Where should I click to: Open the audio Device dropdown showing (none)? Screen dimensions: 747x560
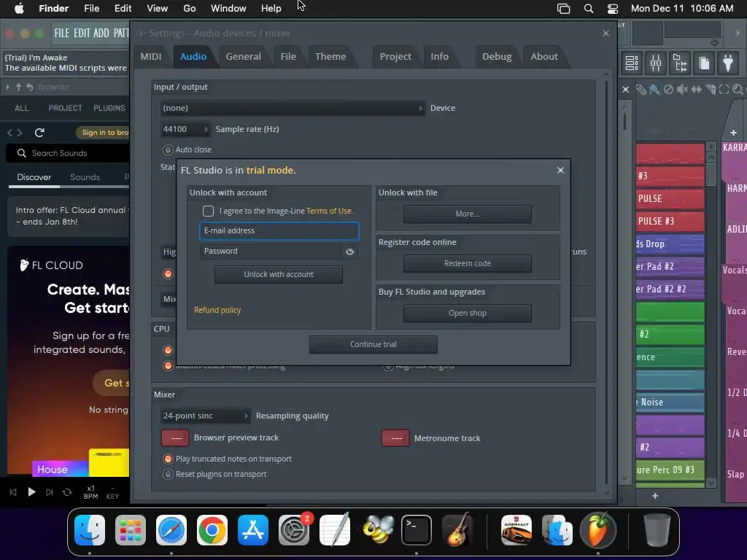293,108
